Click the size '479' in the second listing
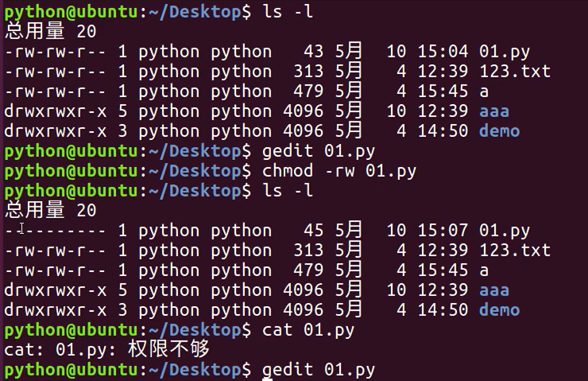588x381 pixels. point(308,270)
